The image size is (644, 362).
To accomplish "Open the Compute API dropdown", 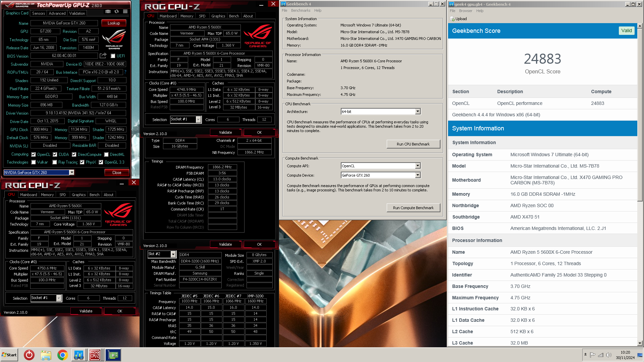I will click(x=381, y=166).
